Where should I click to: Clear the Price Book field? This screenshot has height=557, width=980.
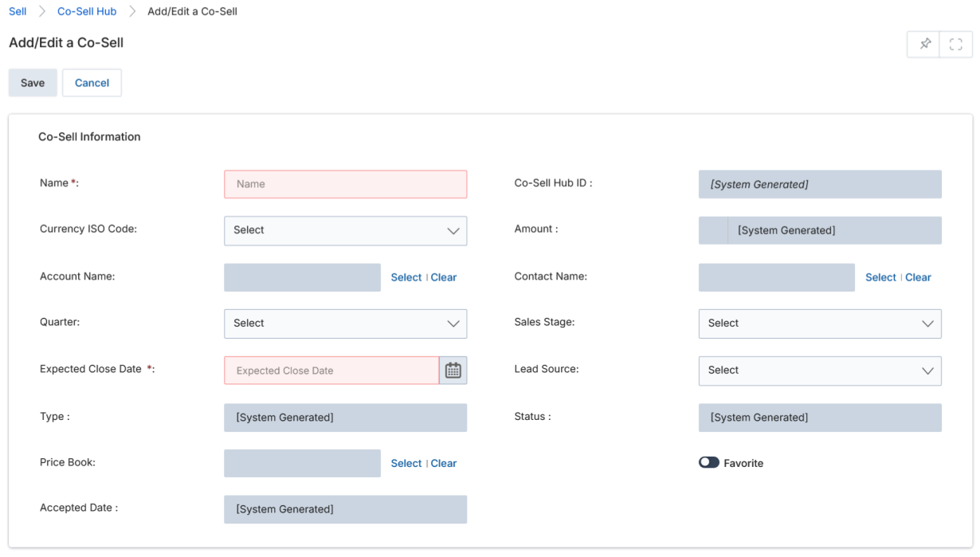[444, 463]
